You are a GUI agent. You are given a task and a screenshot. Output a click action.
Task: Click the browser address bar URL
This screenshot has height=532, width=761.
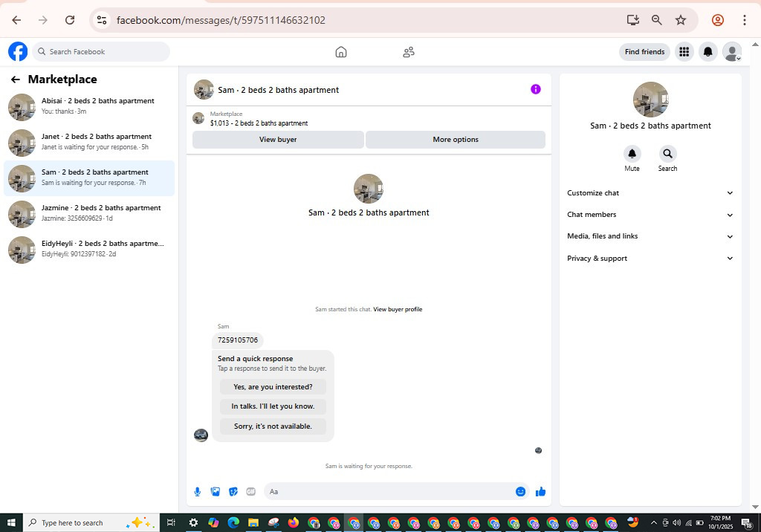click(x=221, y=20)
